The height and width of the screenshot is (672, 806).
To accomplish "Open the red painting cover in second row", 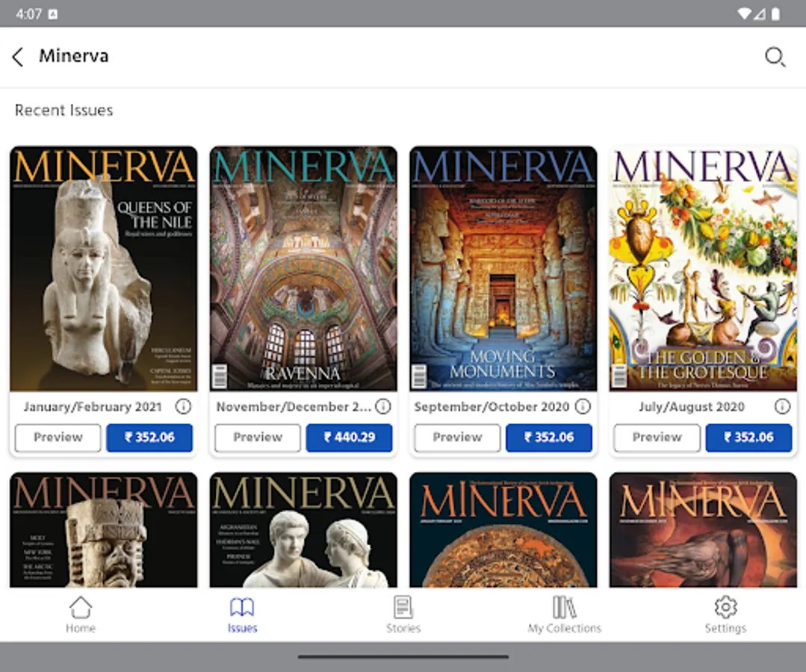I will pyautogui.click(x=703, y=530).
